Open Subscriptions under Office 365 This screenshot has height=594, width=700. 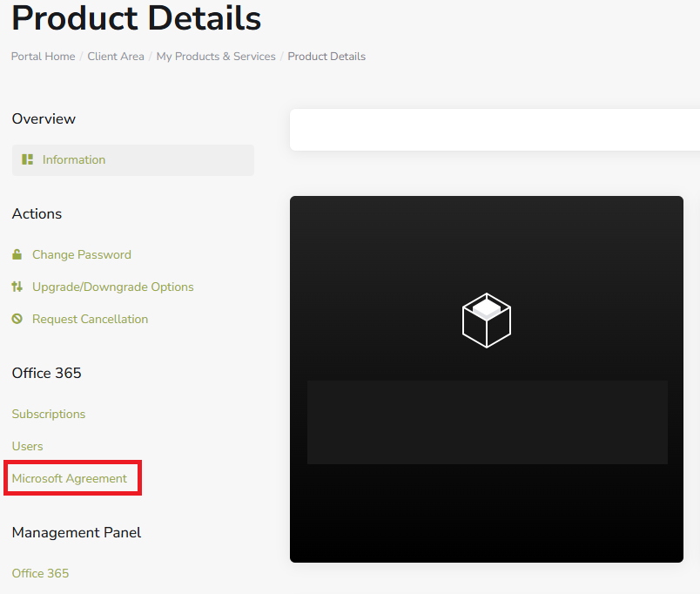tap(49, 414)
